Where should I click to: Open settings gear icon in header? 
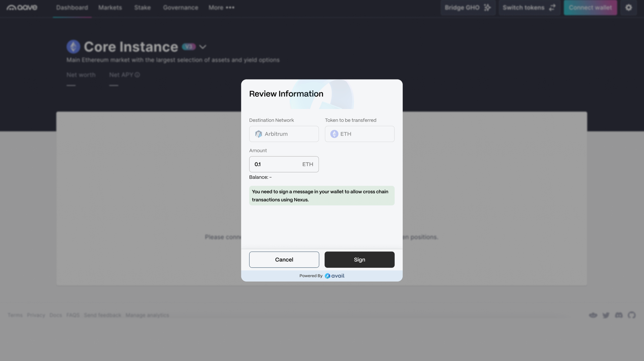click(629, 7)
